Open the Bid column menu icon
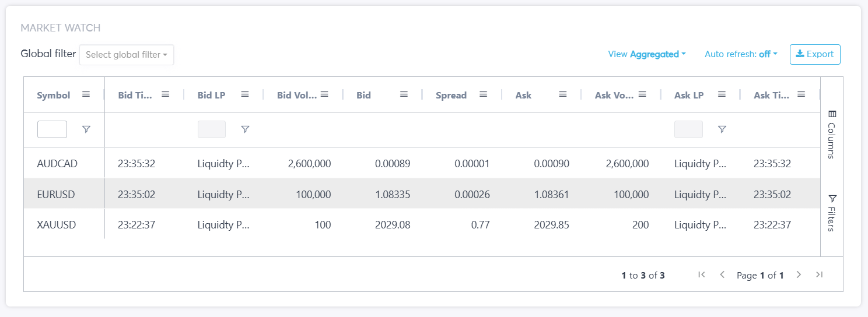Screen dimensions: 868x317 [x=404, y=94]
